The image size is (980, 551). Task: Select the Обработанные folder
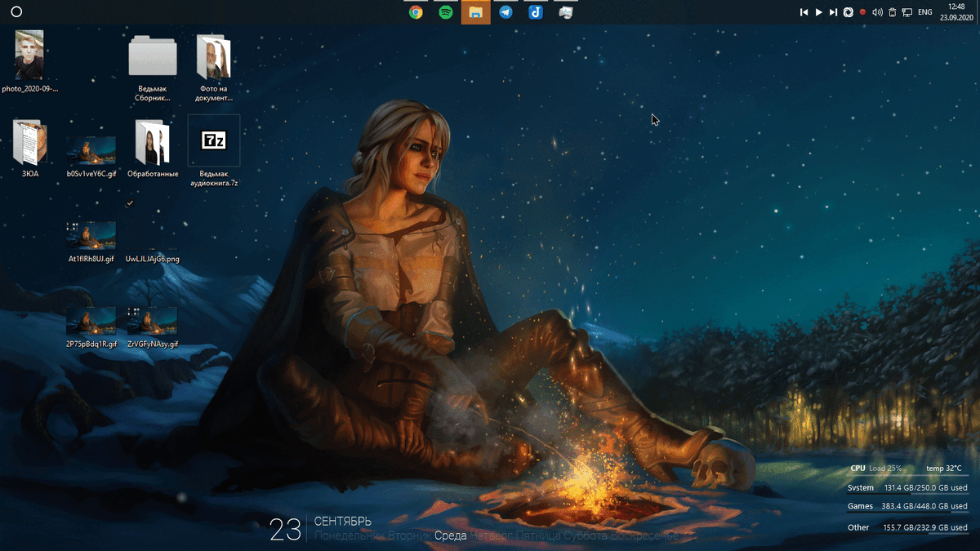153,149
